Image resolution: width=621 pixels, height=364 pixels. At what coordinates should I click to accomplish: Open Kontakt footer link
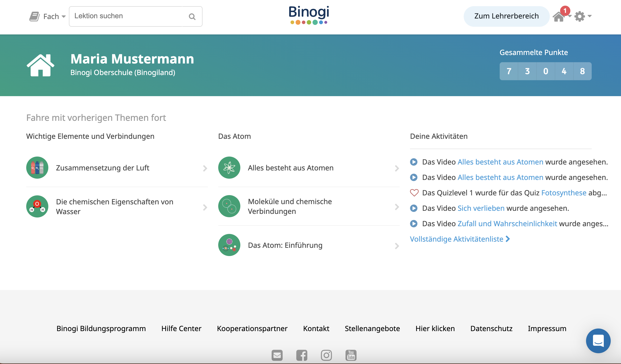[x=316, y=329]
